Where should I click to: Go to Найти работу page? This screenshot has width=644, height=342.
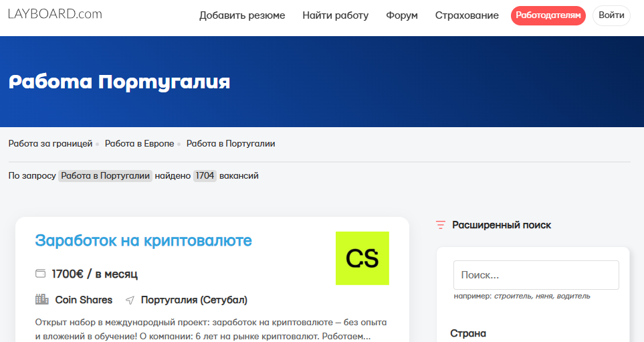[x=335, y=15]
